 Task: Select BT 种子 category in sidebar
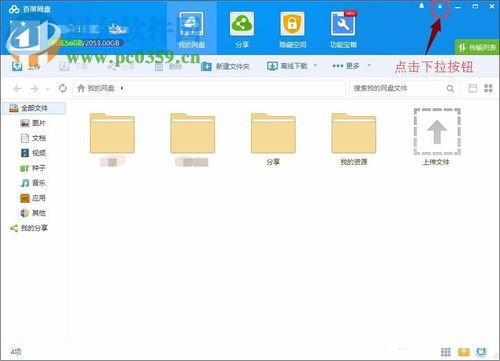[33, 168]
